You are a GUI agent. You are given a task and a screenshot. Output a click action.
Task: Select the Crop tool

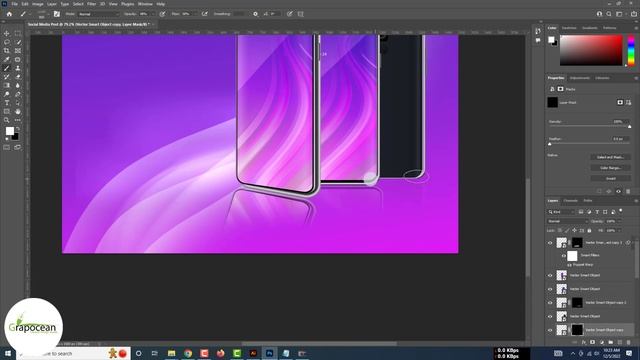click(x=7, y=51)
